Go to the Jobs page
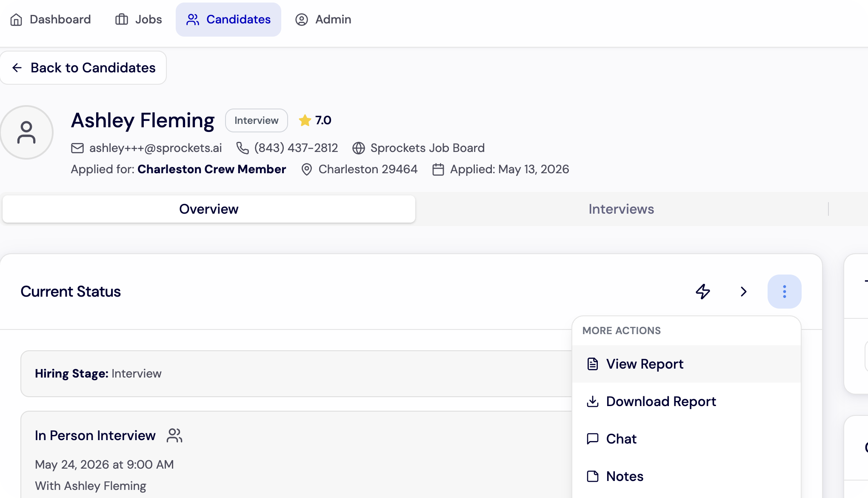868x498 pixels. tap(138, 20)
